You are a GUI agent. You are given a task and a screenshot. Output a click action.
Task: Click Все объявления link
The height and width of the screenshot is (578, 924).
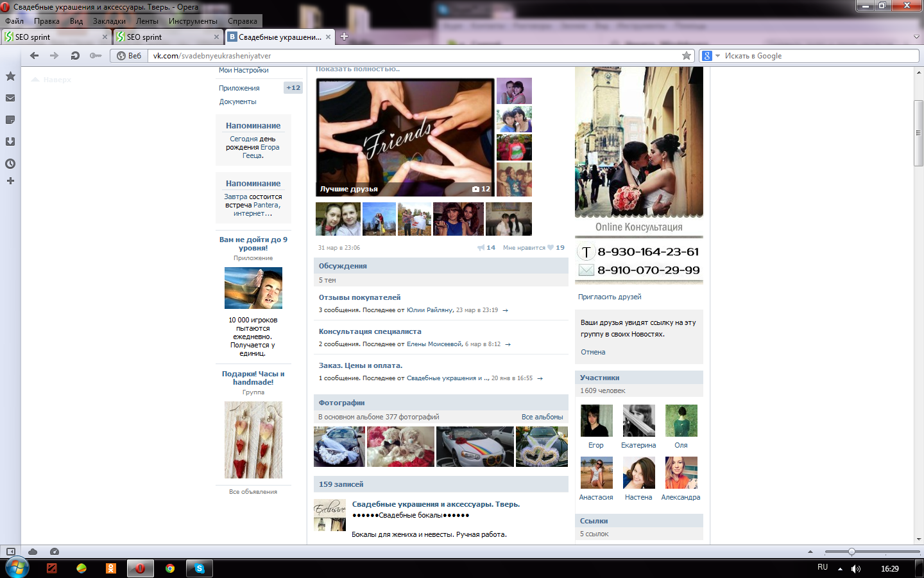click(x=253, y=492)
